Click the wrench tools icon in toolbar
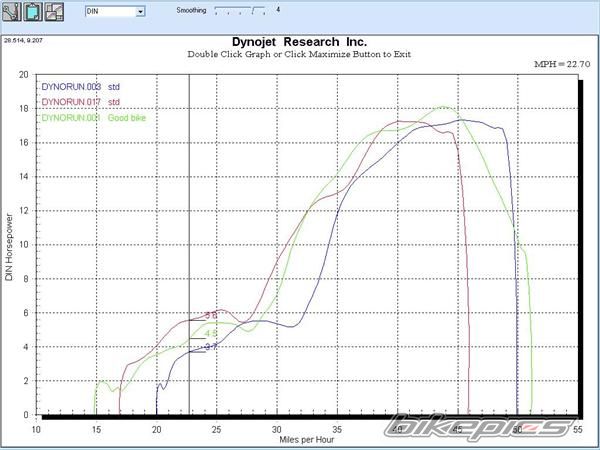This screenshot has height=450, width=600. coord(12,13)
